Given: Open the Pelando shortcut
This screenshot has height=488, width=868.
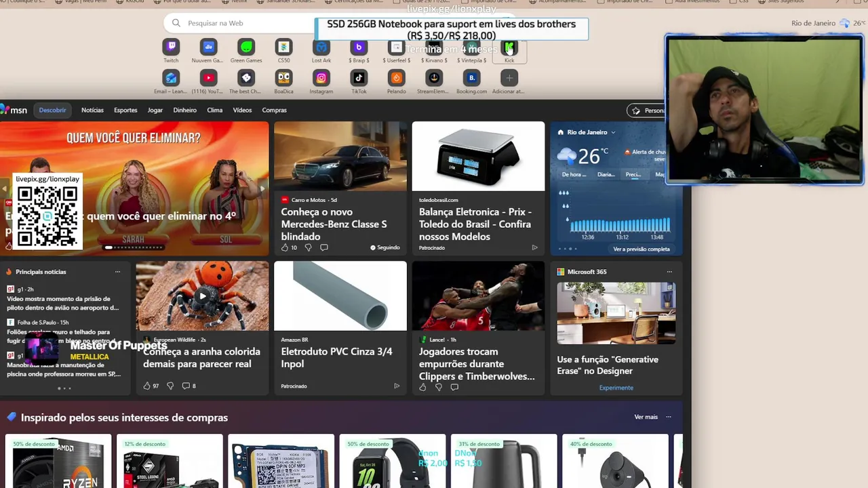Looking at the screenshot, I should tap(397, 78).
